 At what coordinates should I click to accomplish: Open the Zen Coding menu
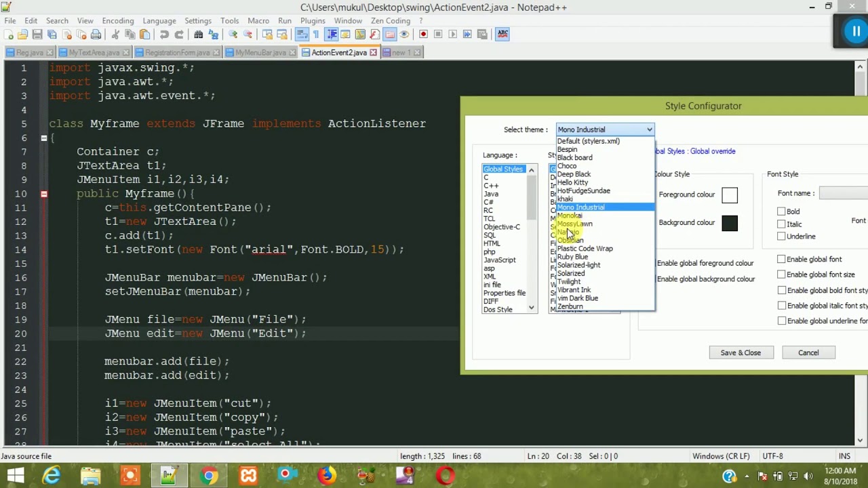[391, 21]
